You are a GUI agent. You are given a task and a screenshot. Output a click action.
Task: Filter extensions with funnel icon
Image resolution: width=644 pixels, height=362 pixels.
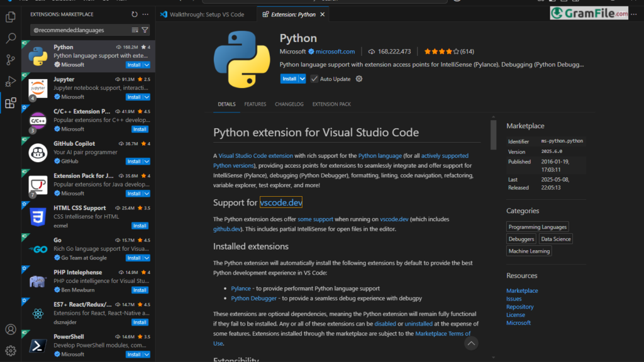pos(145,30)
